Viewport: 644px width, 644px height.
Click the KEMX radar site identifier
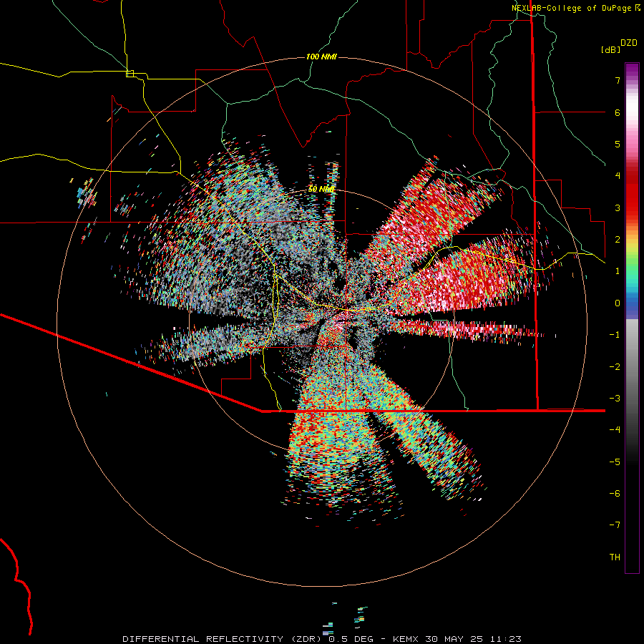coord(406,639)
